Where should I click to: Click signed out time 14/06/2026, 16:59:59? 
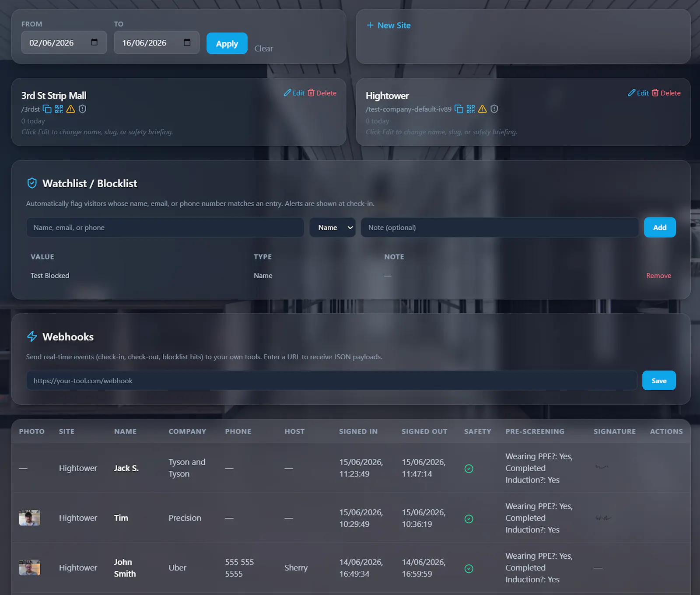click(x=424, y=568)
